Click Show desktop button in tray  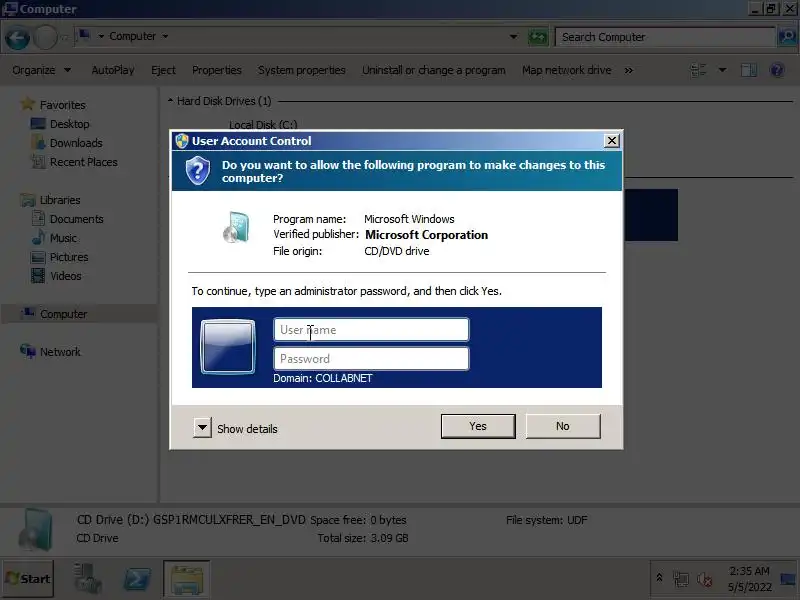[x=788, y=579]
